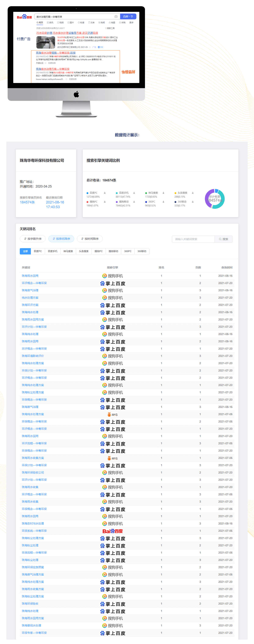Select the 搜狗PC tab
Viewport: 254px width, 644px height.
(98, 251)
